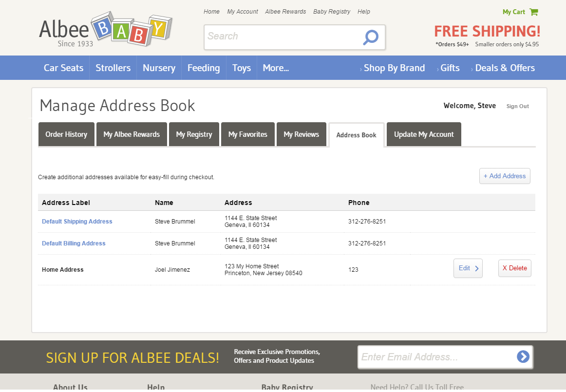This screenshot has height=392, width=566.
Task: Click into the Search input field
Action: (283, 37)
